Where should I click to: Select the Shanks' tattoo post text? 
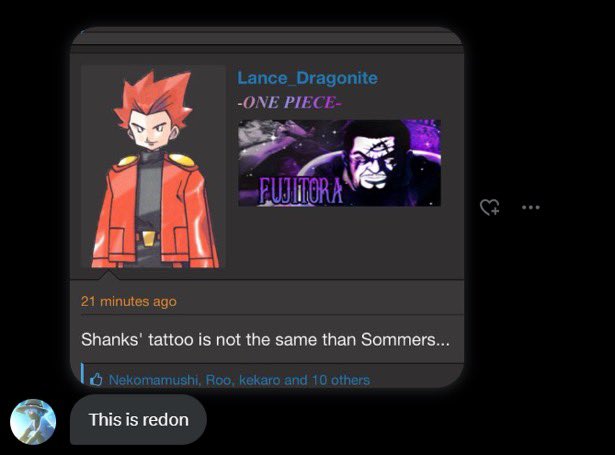(265, 339)
